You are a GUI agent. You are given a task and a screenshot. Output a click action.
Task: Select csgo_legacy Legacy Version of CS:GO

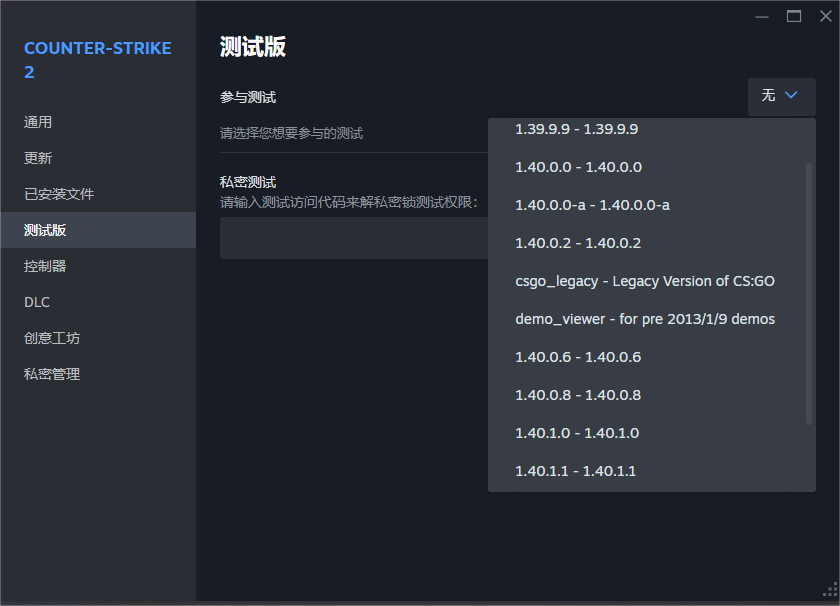click(x=644, y=281)
